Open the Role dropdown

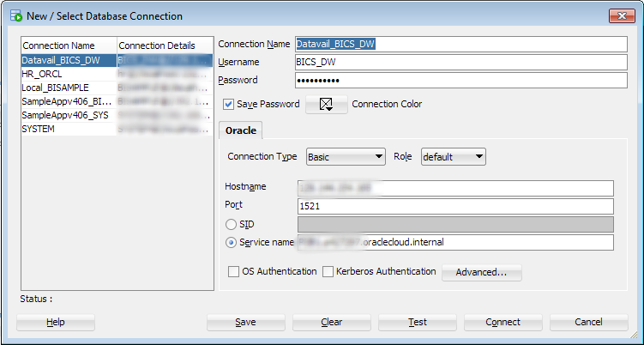[x=454, y=157]
